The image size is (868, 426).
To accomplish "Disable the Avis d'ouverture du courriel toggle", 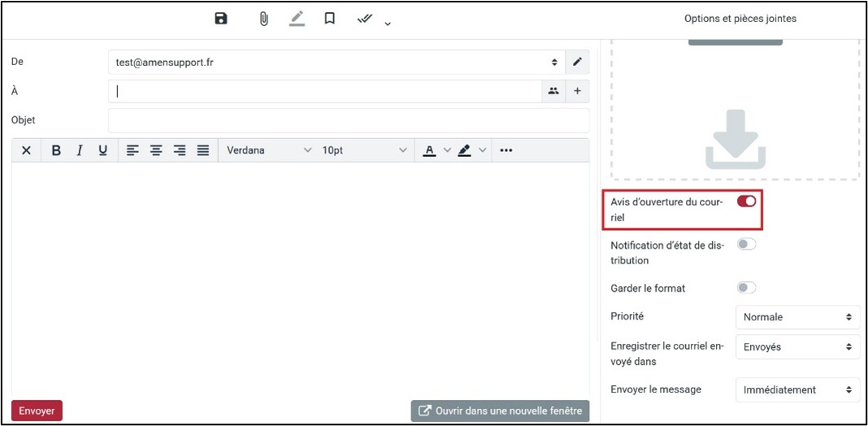I will click(x=746, y=201).
